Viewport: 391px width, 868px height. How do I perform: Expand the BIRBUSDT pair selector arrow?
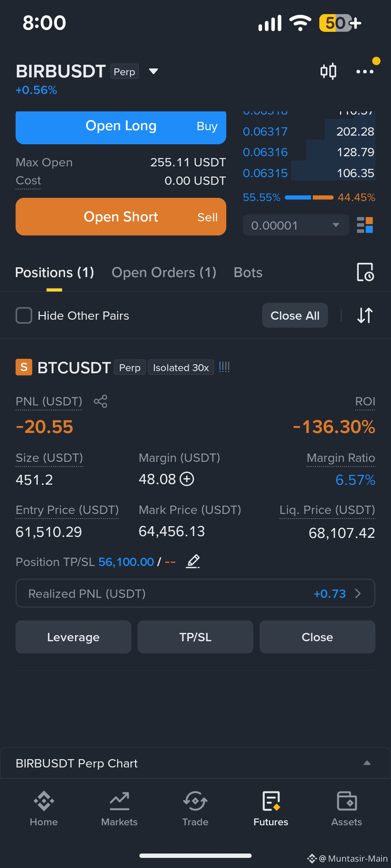coord(154,71)
